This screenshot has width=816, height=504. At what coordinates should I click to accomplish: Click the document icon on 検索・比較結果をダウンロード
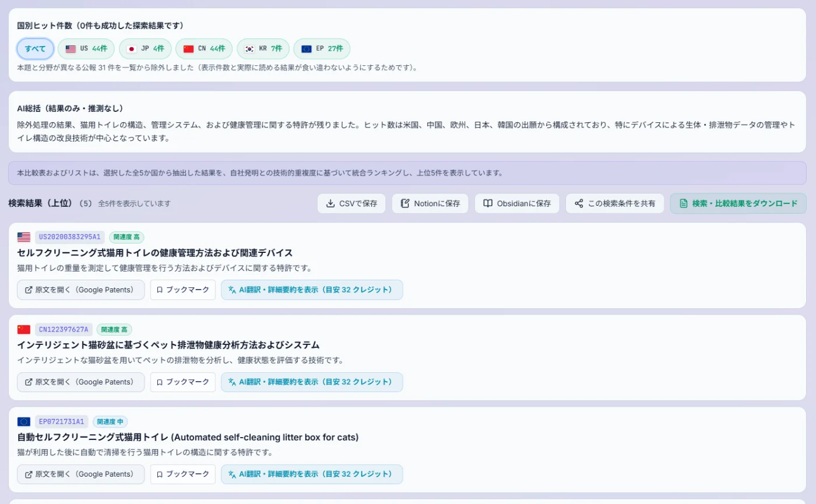click(684, 203)
